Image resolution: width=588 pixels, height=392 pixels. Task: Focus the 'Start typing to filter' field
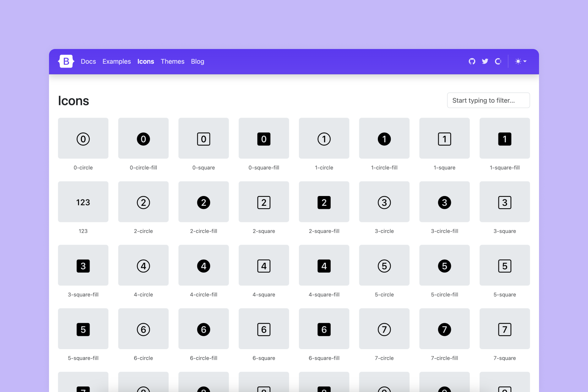click(488, 100)
